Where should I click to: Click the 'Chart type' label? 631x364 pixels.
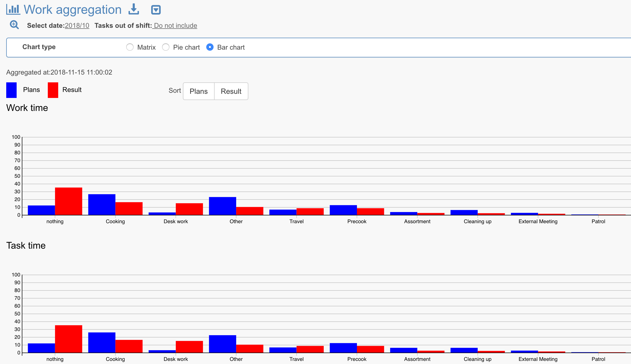(x=39, y=47)
